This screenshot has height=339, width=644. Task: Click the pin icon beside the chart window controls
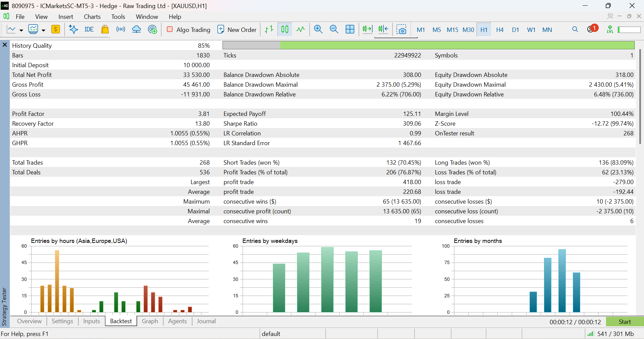click(x=610, y=16)
